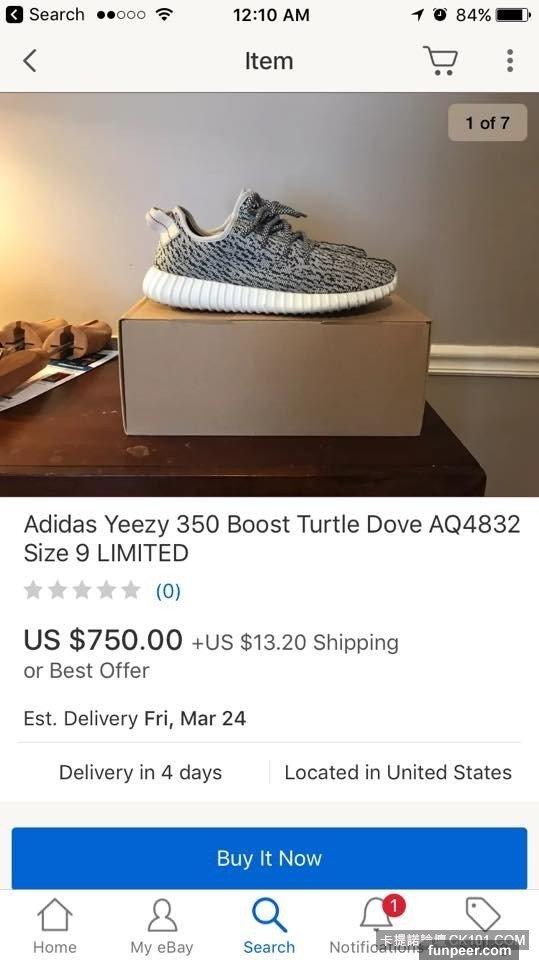Screen dimensions: 539x960
Task: Open the My eBay person icon
Action: click(162, 915)
